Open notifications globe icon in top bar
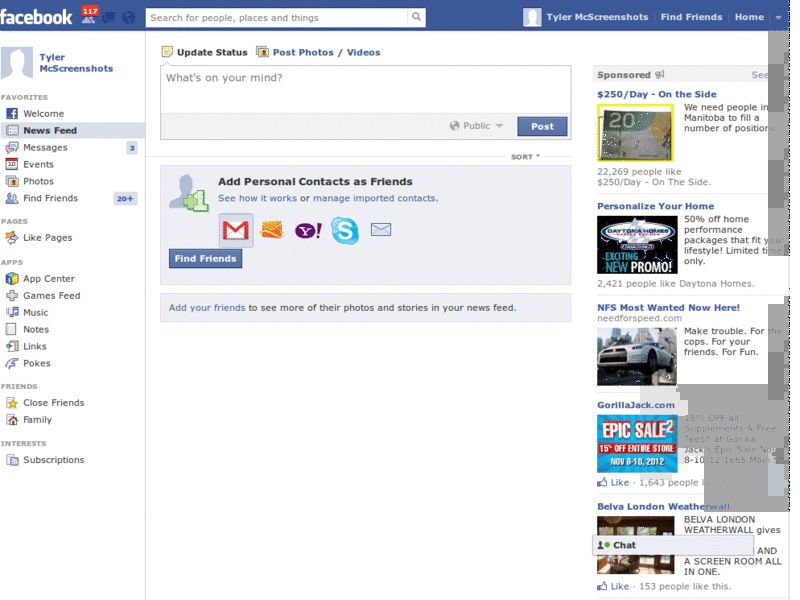Image resolution: width=800 pixels, height=600 pixels. (129, 17)
